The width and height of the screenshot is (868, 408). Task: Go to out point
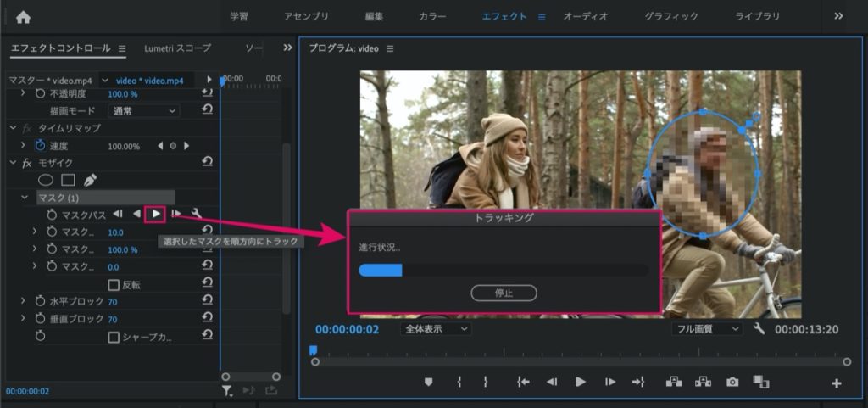tap(638, 382)
